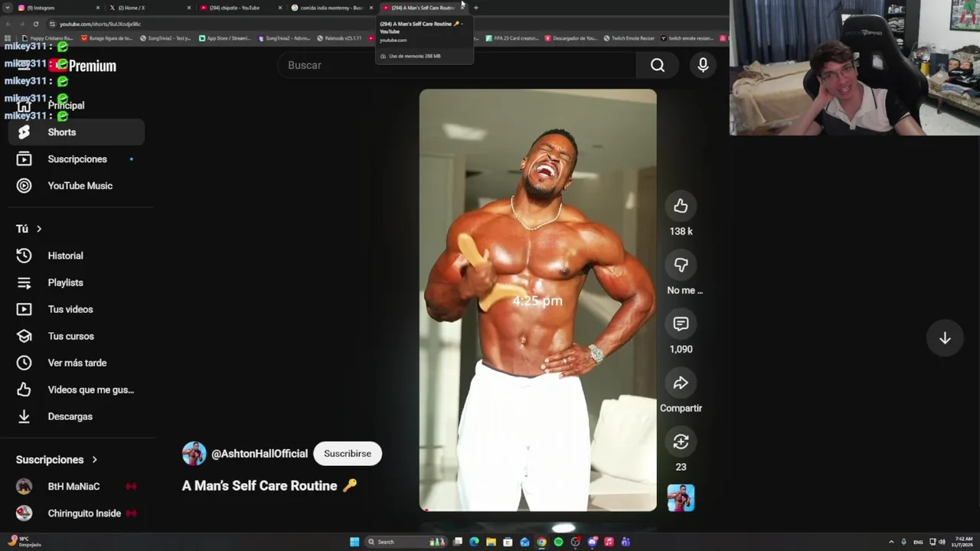Open Spotify from the taskbar
Screen dimensions: 980x551
coord(558,542)
